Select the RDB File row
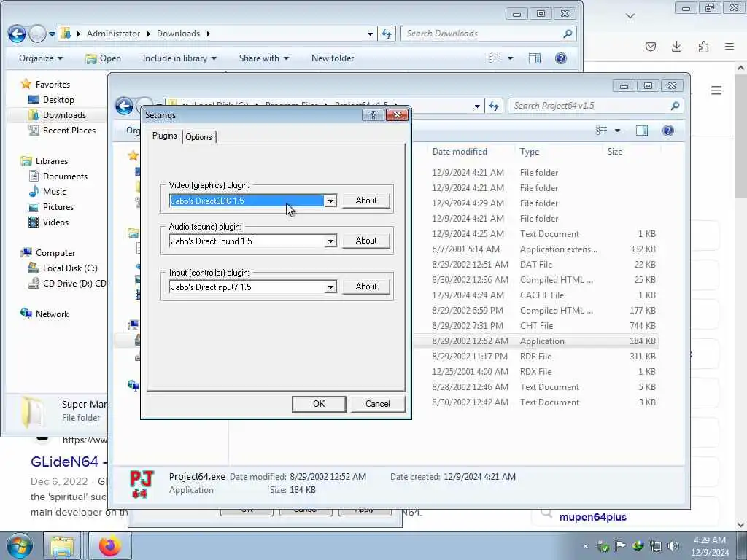The height and width of the screenshot is (560, 747). [x=536, y=356]
